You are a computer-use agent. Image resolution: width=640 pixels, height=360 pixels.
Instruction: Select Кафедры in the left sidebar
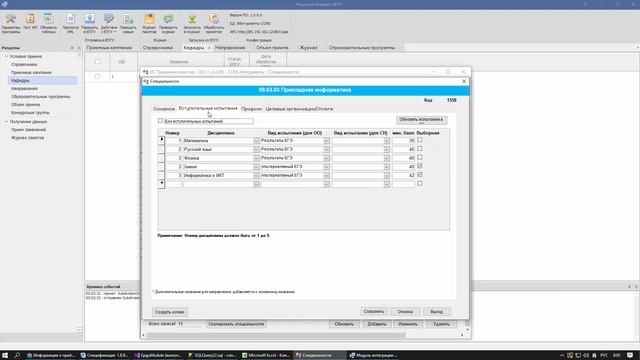point(42,80)
